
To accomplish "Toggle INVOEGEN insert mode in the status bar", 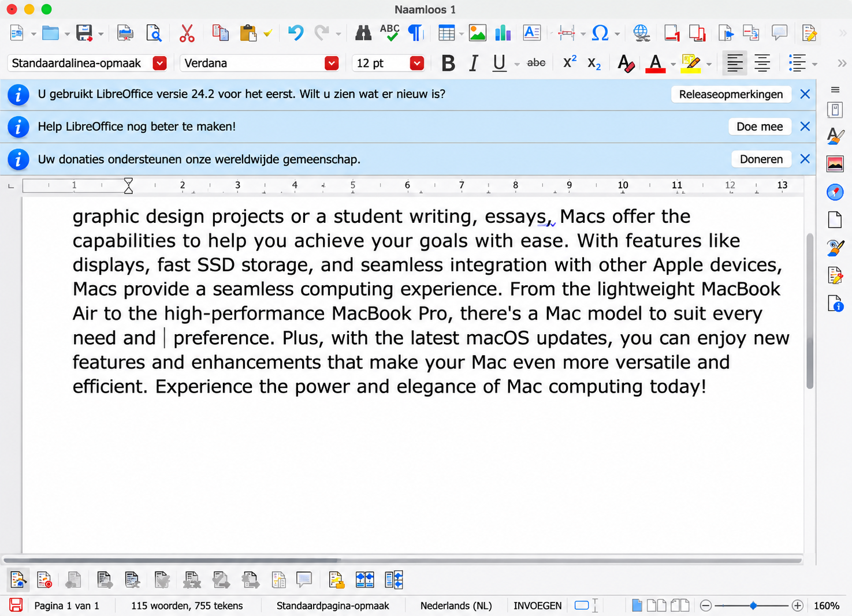I will (x=537, y=606).
